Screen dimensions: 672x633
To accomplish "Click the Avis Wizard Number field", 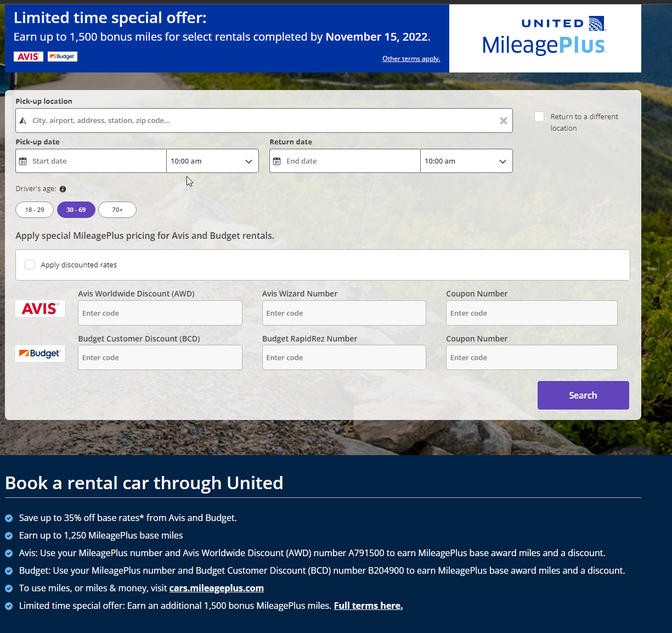I will click(x=344, y=313).
